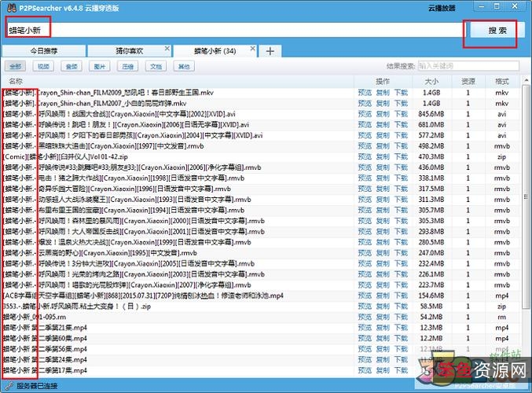Select the 蜡笔小新 (34) tab

[215, 51]
